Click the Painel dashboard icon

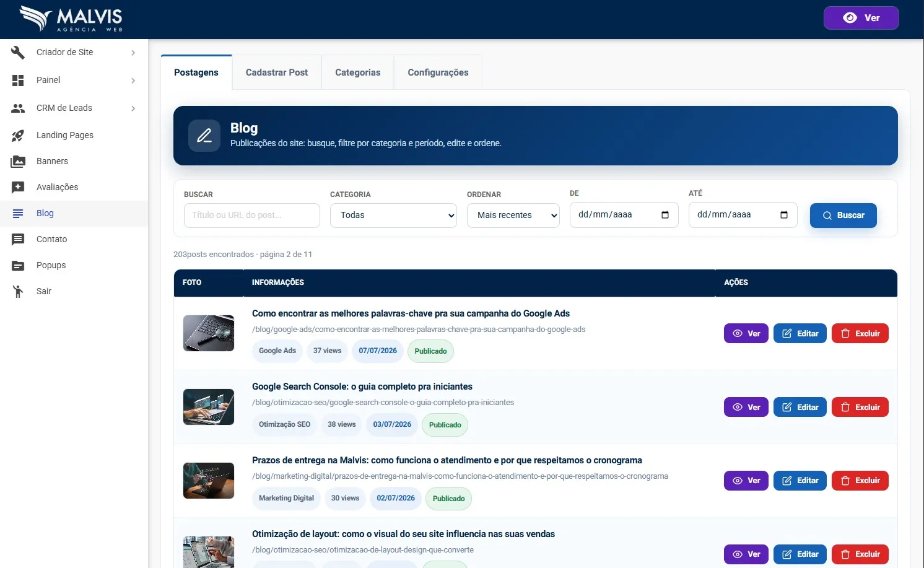(x=18, y=81)
